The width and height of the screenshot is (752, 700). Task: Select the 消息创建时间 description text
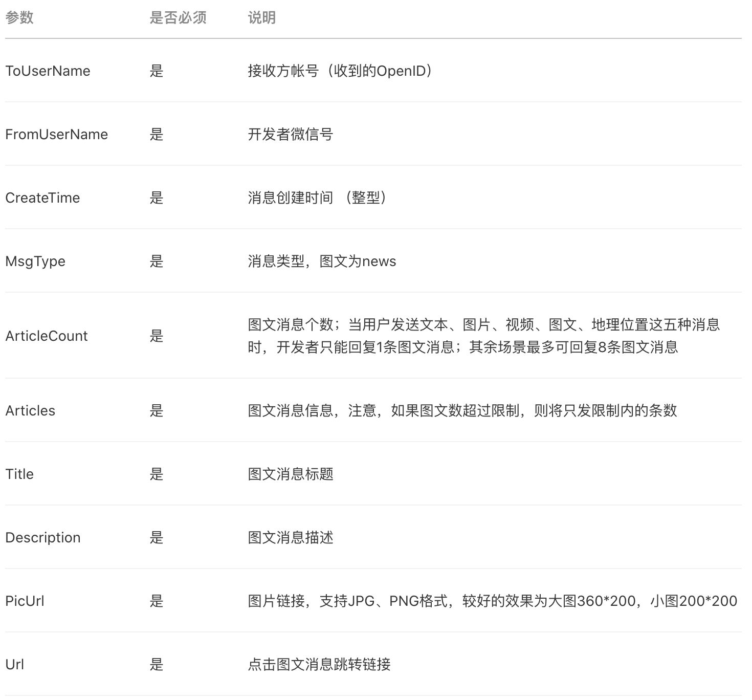point(318,198)
